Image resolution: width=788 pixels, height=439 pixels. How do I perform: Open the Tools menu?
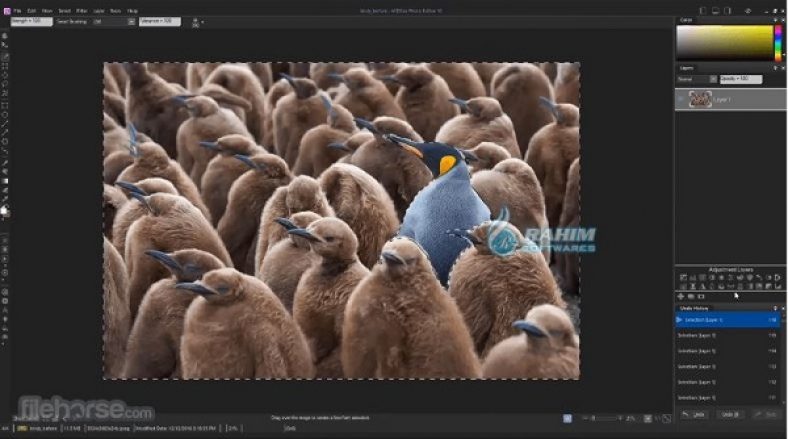pyautogui.click(x=116, y=11)
